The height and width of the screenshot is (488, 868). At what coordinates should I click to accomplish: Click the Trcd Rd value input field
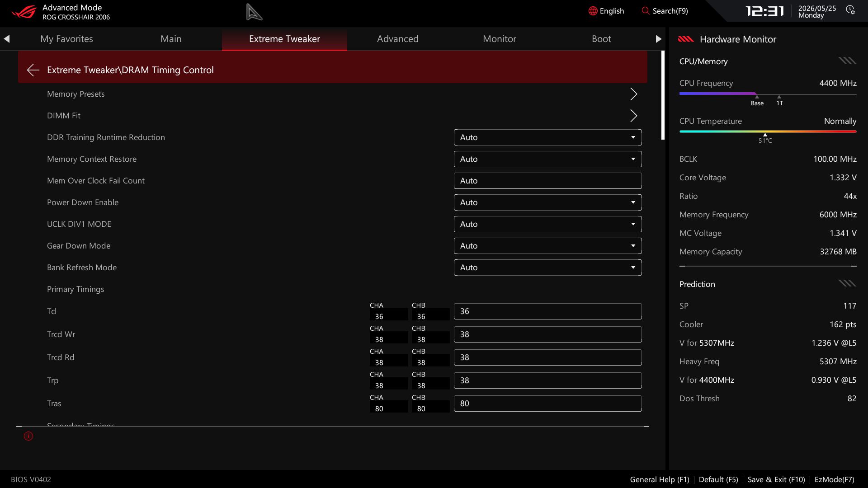coord(547,357)
